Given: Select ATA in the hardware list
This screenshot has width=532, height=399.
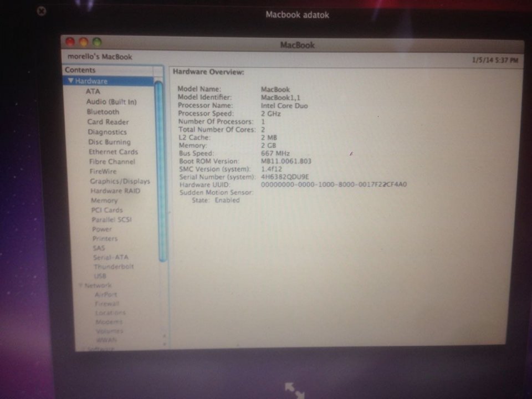Looking at the screenshot, I should coord(93,91).
